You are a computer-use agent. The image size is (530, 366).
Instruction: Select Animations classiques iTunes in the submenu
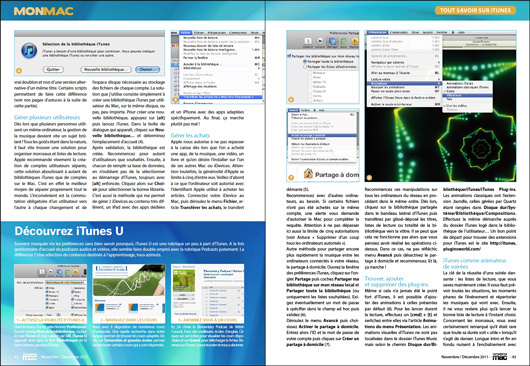coord(467,87)
